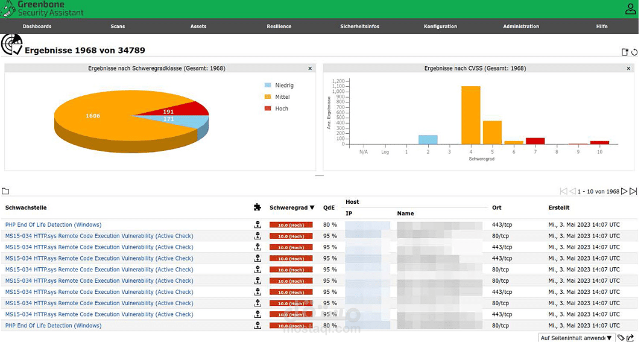Click the solution type puzzle column icon

click(x=257, y=207)
